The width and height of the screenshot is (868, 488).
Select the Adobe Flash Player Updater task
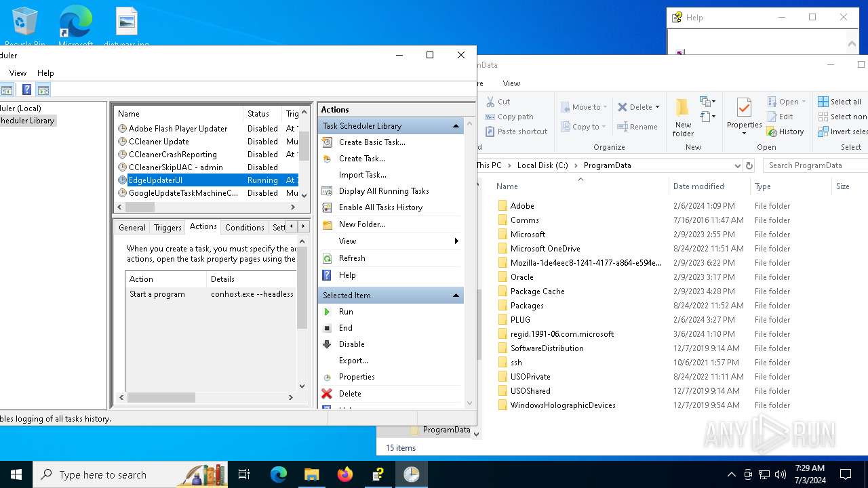click(208, 129)
